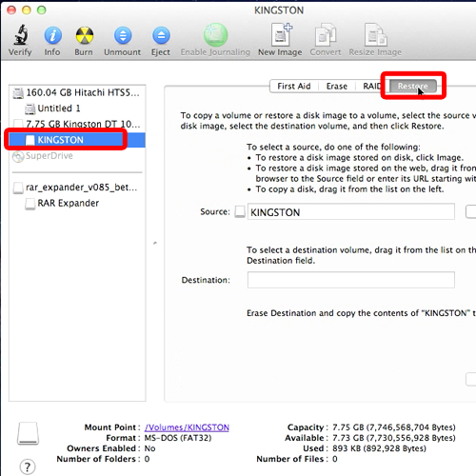Click the Eject toolbar icon
This screenshot has width=476, height=476.
pyautogui.click(x=161, y=35)
